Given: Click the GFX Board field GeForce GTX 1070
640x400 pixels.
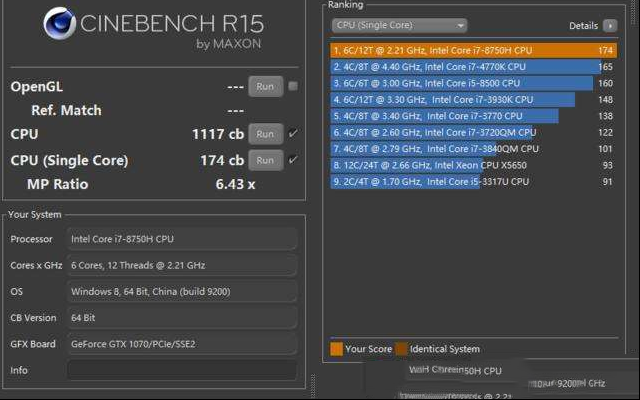Looking at the screenshot, I should click(182, 344).
